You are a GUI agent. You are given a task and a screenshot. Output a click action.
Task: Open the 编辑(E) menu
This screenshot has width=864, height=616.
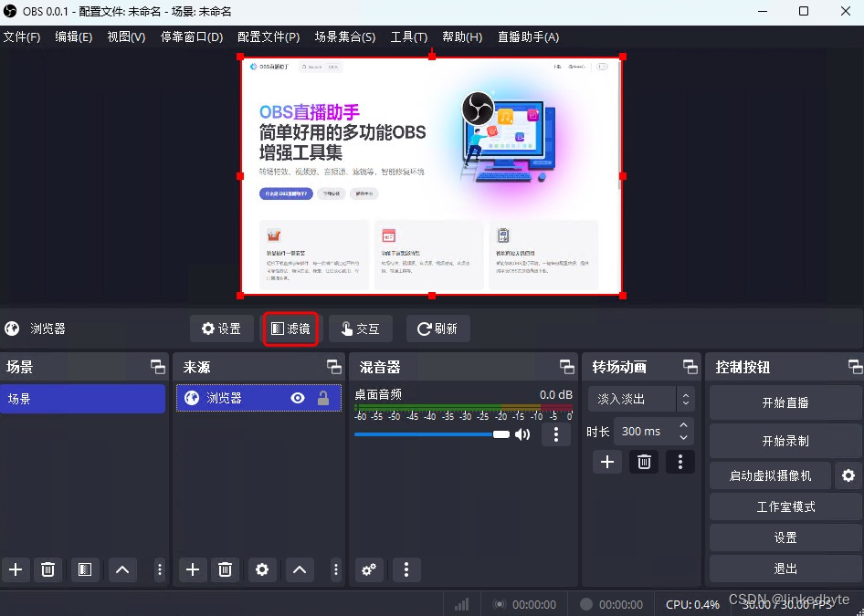pos(73,37)
